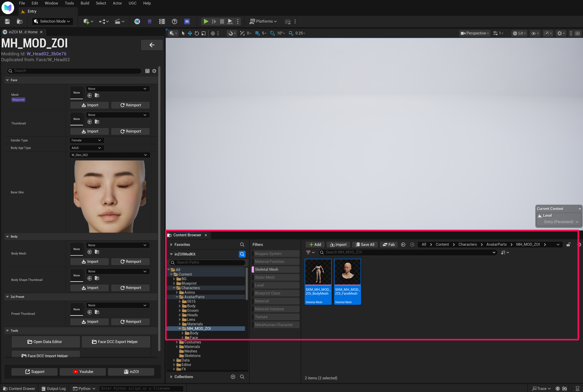Screen dimensions: 583x392
Task: Start Play in Editor with the green play button
Action: coord(206,21)
